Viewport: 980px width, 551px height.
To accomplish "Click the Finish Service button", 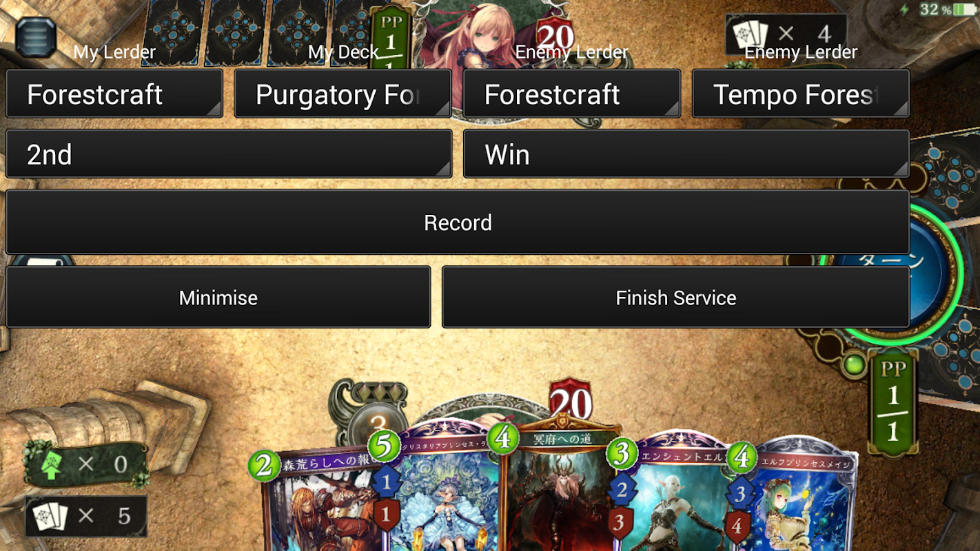I will (x=676, y=297).
